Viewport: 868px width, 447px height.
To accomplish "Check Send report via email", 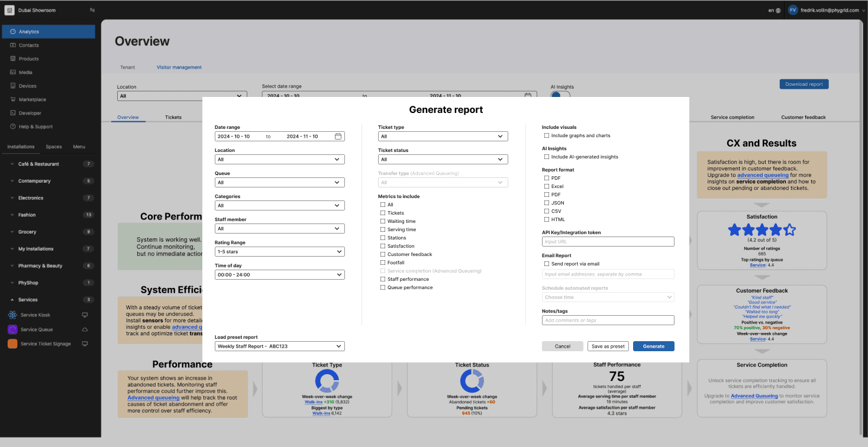I will tap(547, 264).
